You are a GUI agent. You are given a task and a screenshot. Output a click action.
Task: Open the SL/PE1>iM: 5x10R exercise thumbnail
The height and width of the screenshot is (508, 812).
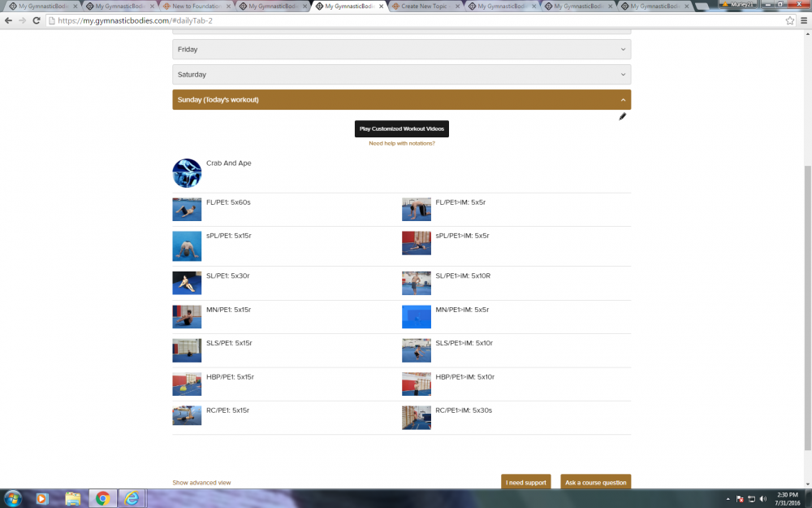[417, 283]
